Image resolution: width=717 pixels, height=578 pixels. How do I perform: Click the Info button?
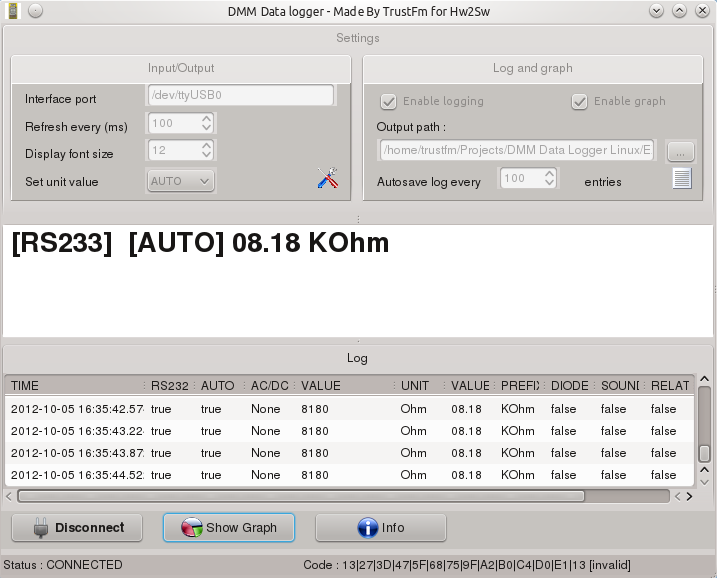click(x=380, y=528)
